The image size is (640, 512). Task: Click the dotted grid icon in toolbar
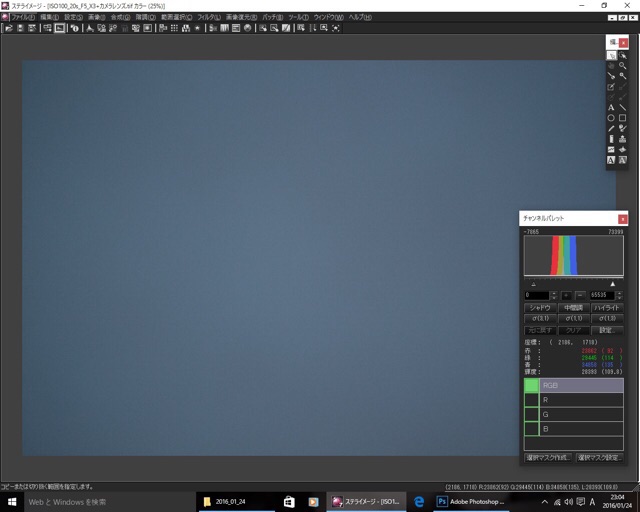(x=174, y=28)
